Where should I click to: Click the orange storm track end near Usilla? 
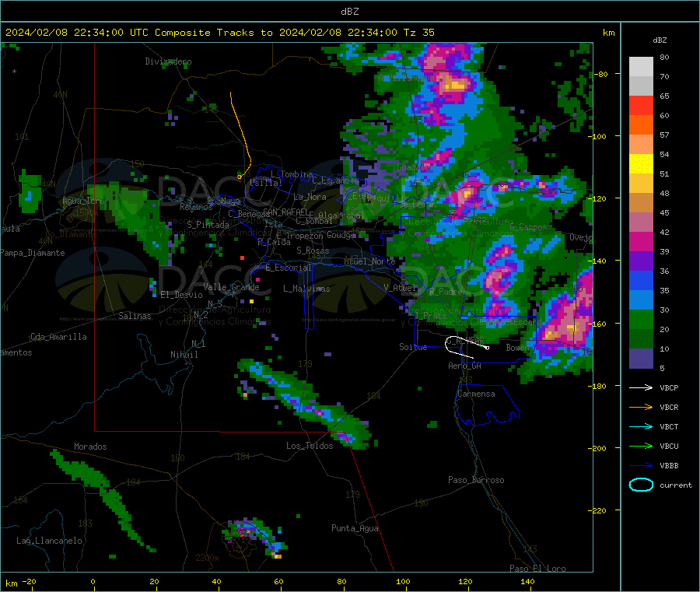click(240, 177)
